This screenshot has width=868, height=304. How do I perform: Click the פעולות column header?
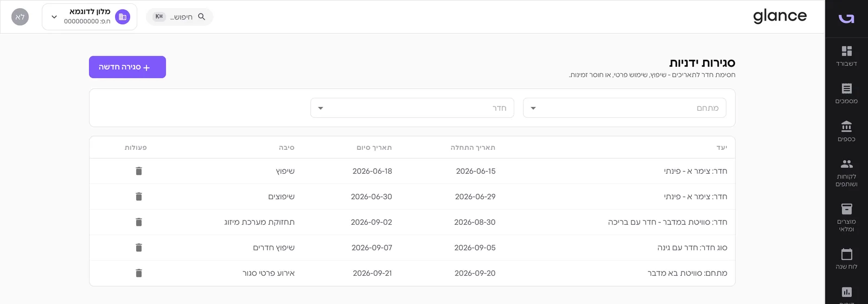tap(136, 148)
